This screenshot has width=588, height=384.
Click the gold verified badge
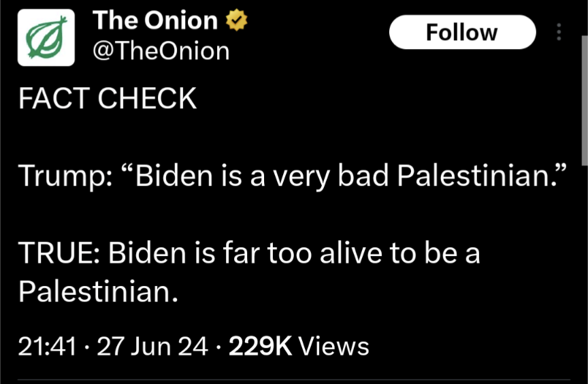pos(235,21)
